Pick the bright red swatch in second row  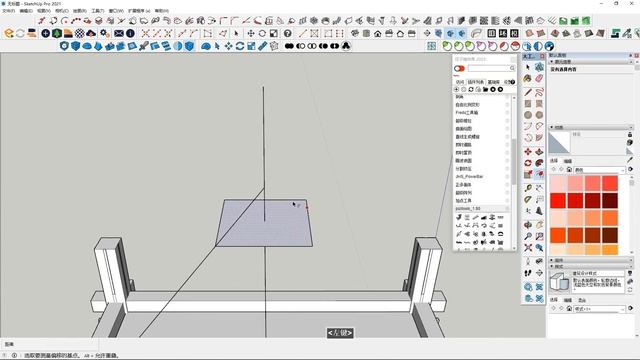[558, 201]
